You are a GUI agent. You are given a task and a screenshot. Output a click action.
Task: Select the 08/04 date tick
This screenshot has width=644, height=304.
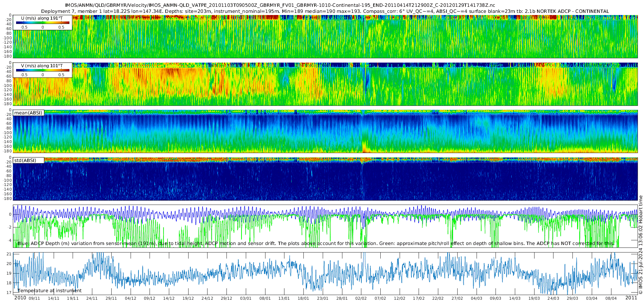pos(611,298)
